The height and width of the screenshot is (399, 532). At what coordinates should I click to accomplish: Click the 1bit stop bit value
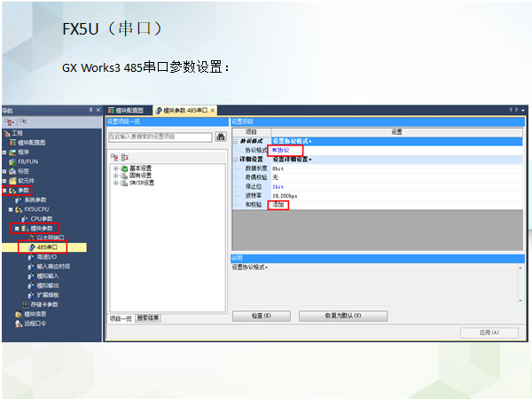pyautogui.click(x=278, y=186)
